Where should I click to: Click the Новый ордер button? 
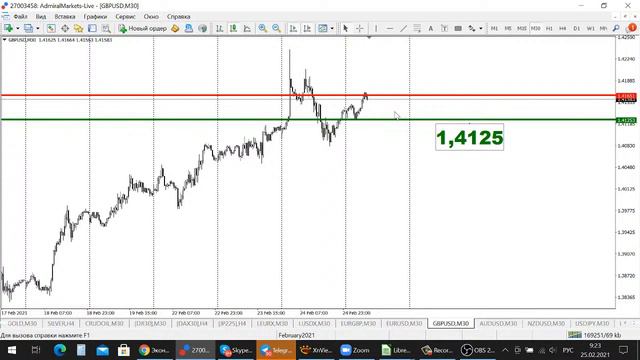(x=142, y=28)
